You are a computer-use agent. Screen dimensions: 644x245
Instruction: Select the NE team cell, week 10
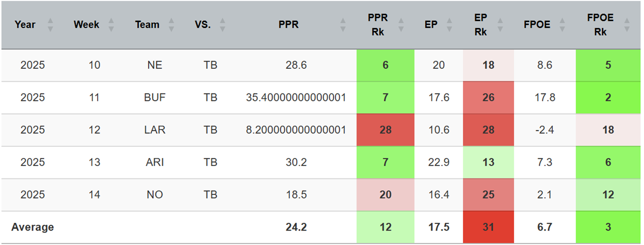click(x=155, y=65)
